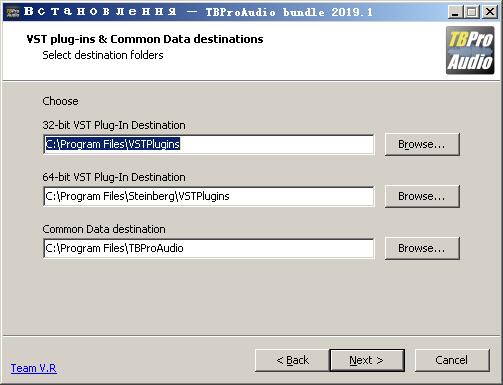Close the installer window
Image resolution: width=503 pixels, height=385 pixels.
pos(490,12)
